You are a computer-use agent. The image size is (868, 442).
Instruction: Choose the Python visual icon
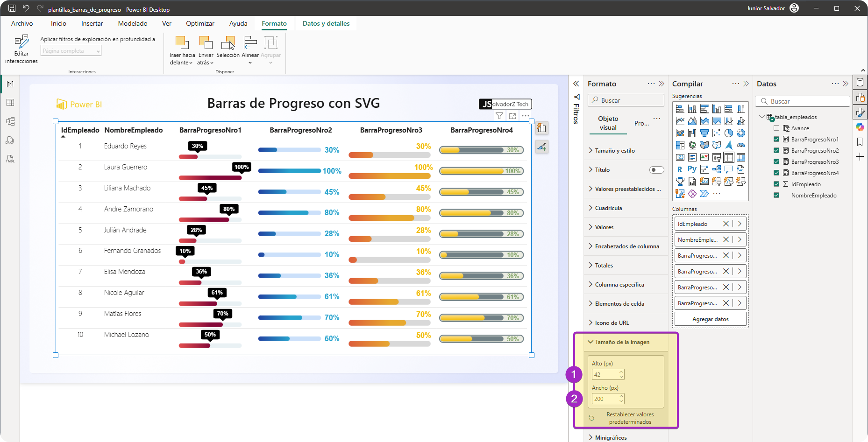pos(692,169)
